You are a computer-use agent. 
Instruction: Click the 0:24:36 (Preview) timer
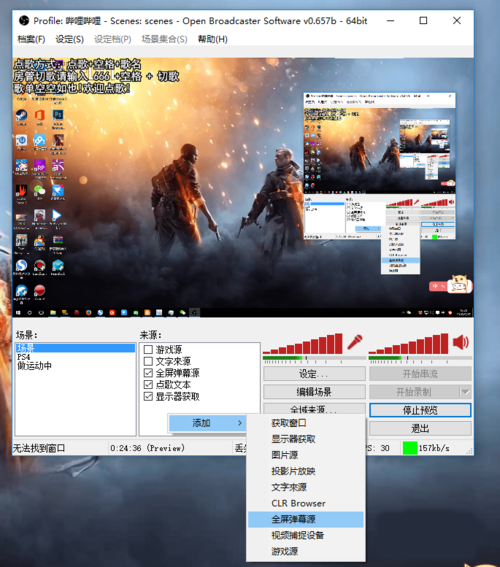(148, 448)
